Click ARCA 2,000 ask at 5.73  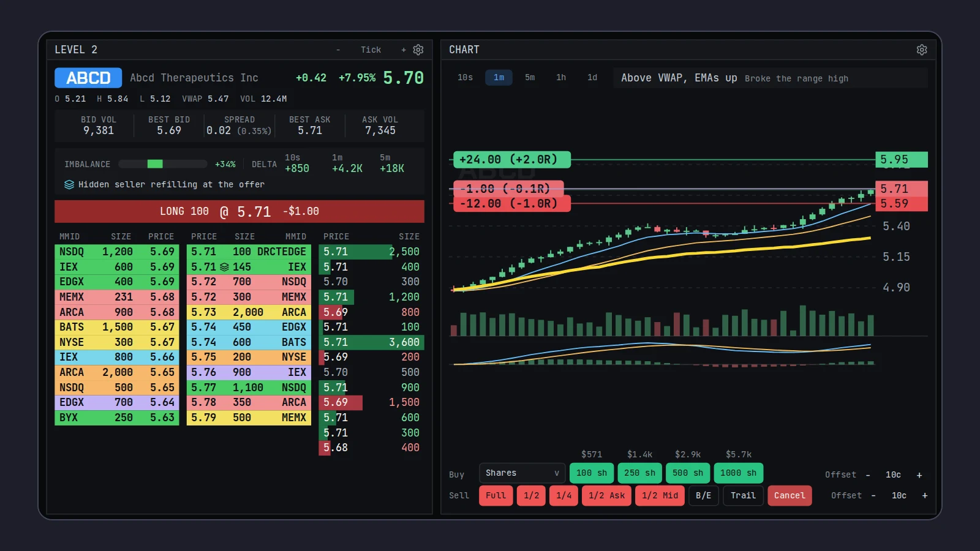tap(249, 312)
